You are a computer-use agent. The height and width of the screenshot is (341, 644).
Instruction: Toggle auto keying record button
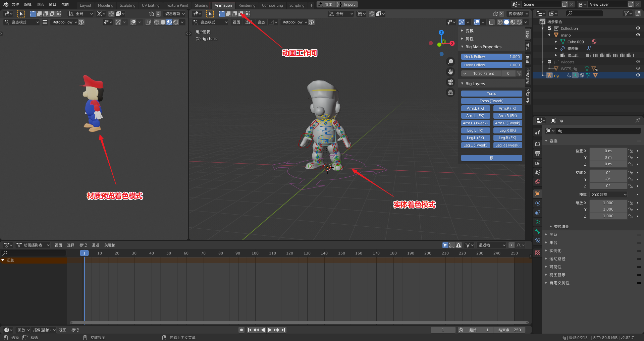pos(241,330)
